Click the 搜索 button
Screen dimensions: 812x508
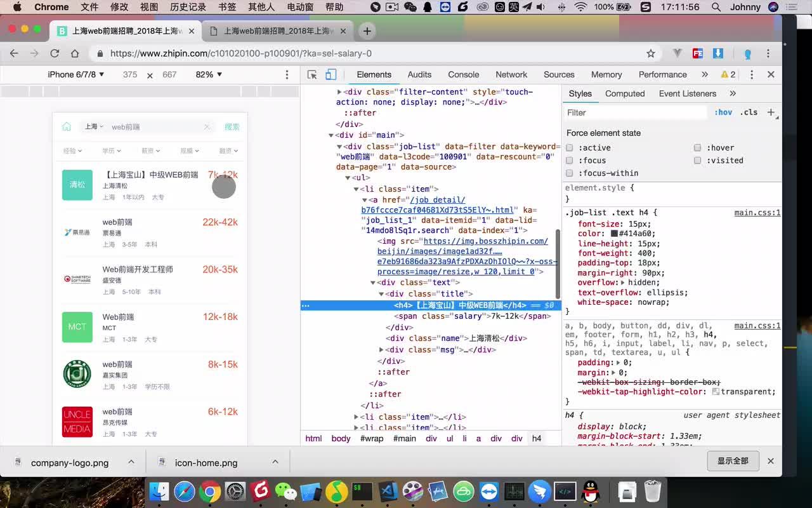[x=232, y=127]
